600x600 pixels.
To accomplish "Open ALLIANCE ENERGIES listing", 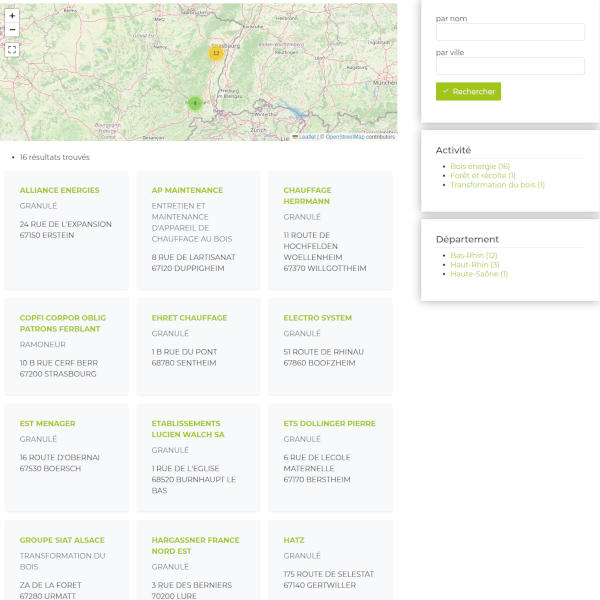I will [59, 190].
